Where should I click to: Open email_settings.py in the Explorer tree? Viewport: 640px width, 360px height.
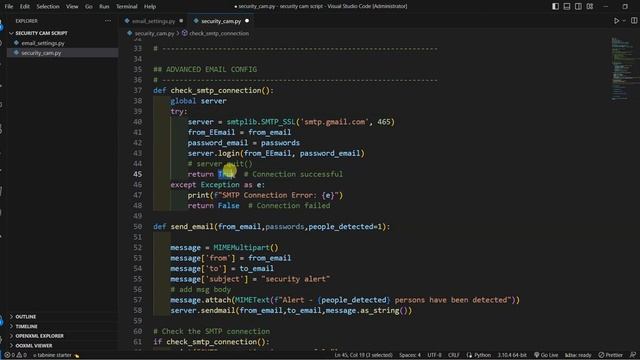(43, 43)
